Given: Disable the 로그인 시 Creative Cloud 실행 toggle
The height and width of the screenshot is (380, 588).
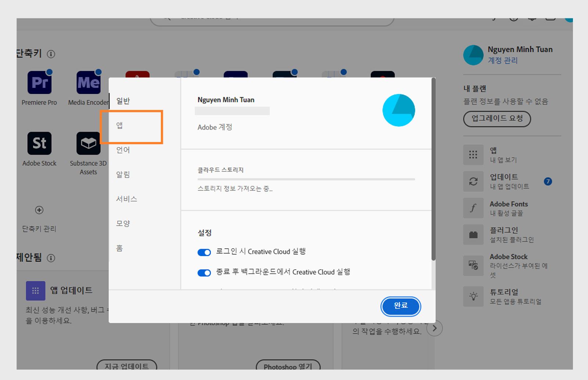Looking at the screenshot, I should pos(204,252).
